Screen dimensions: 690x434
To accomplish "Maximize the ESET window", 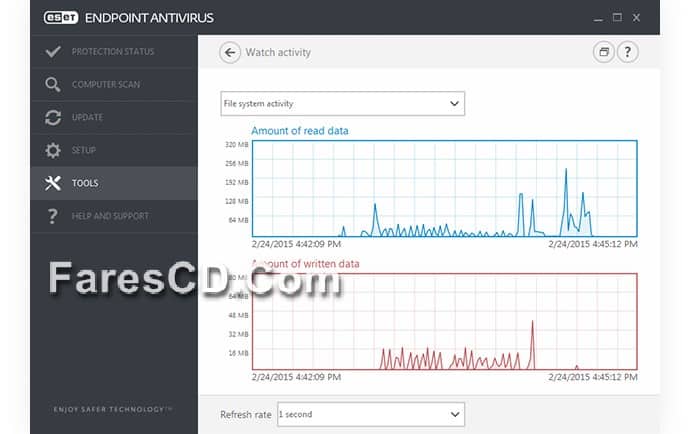I will coord(617,18).
